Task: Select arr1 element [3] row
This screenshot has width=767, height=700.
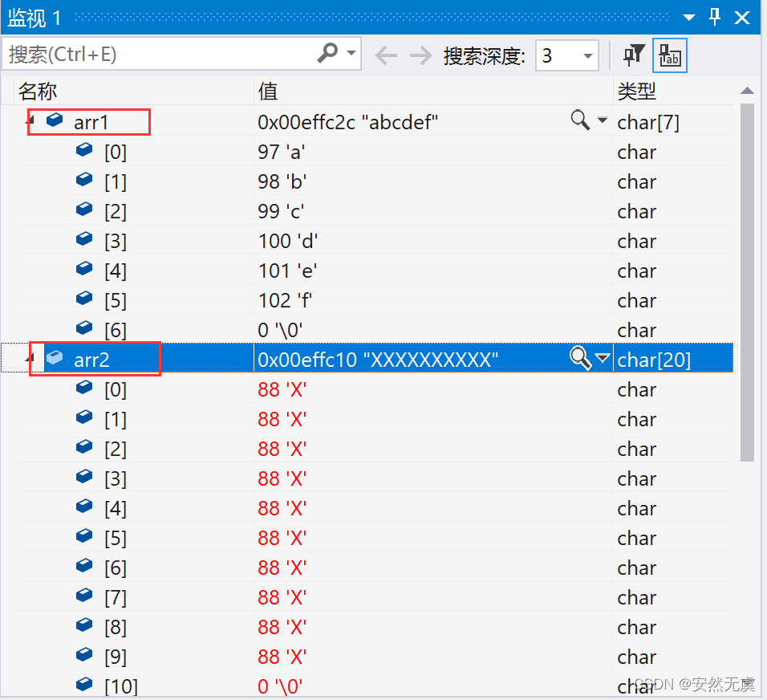Action: click(373, 241)
